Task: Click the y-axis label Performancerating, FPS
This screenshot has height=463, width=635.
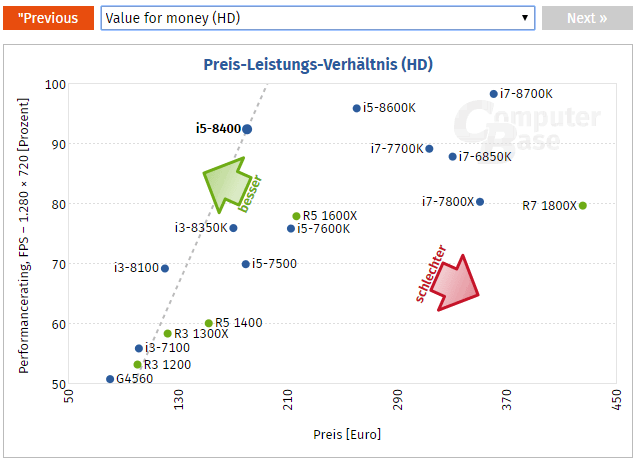Action: [x=23, y=235]
